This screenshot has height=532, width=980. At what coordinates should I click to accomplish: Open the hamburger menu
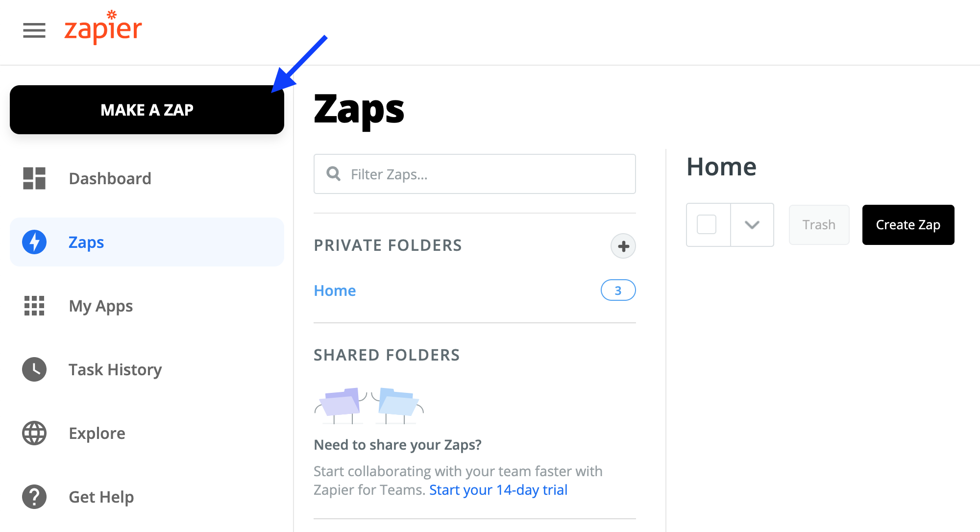pos(34,30)
